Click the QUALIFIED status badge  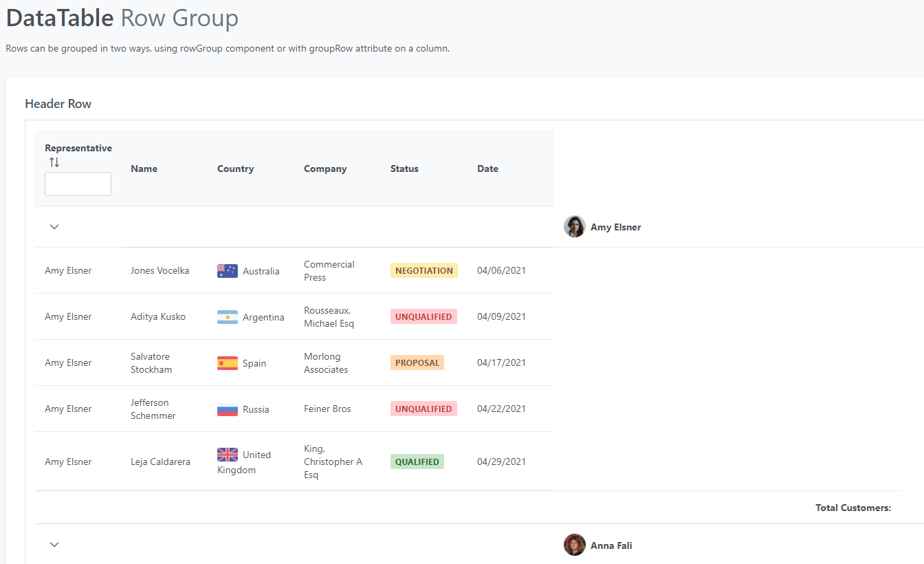[x=417, y=462]
